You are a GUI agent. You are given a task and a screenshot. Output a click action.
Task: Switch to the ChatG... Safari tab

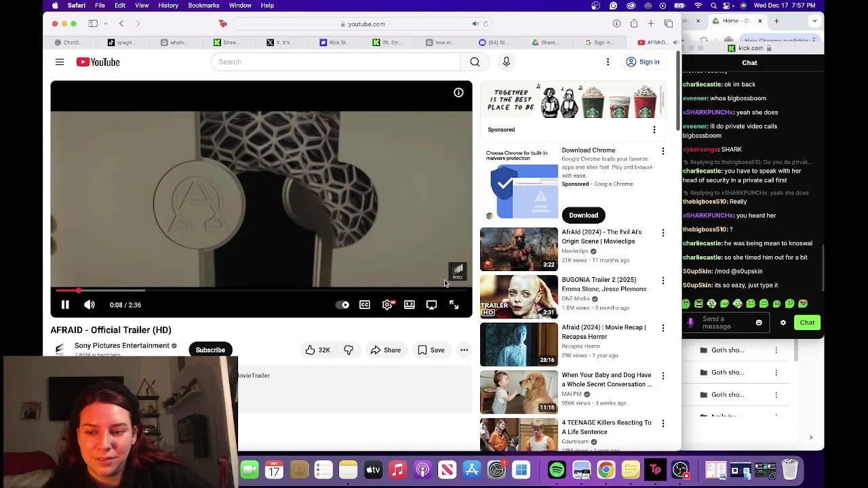click(x=68, y=42)
